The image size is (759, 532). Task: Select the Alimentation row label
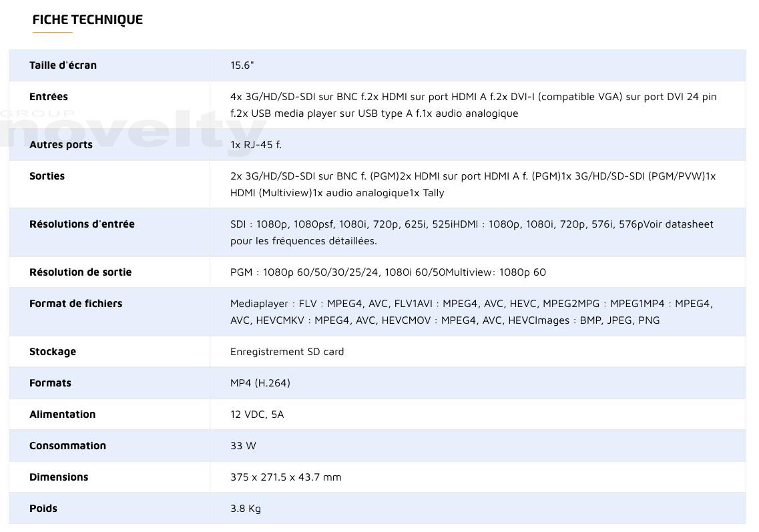[x=62, y=415]
